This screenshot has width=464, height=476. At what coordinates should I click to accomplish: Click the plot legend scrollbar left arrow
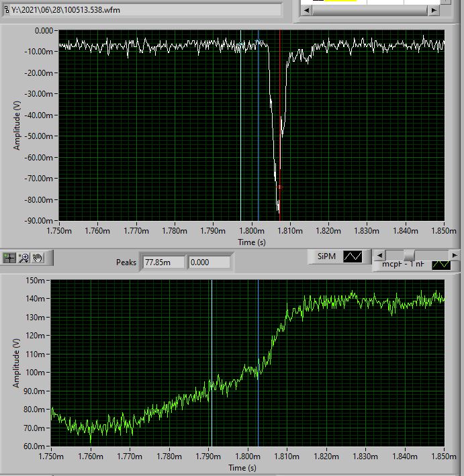coord(379,255)
